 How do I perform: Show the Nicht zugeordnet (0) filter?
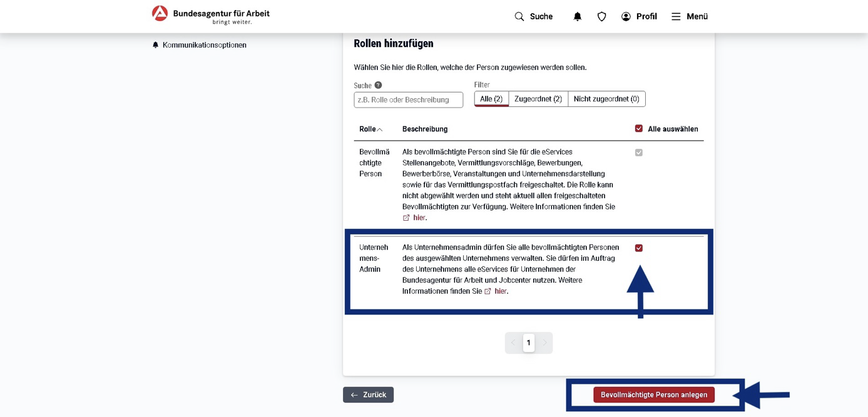pyautogui.click(x=606, y=99)
